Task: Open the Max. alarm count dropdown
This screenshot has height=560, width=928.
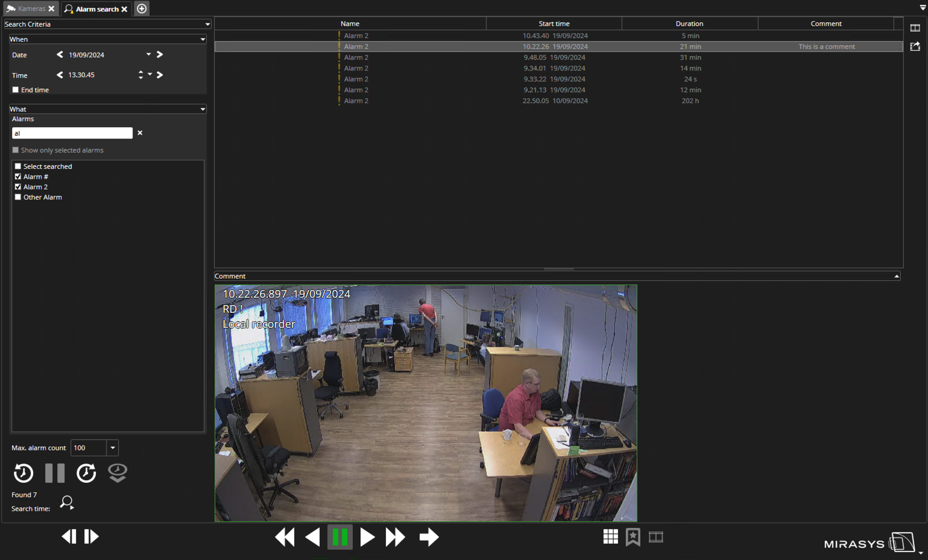Action: coord(113,448)
